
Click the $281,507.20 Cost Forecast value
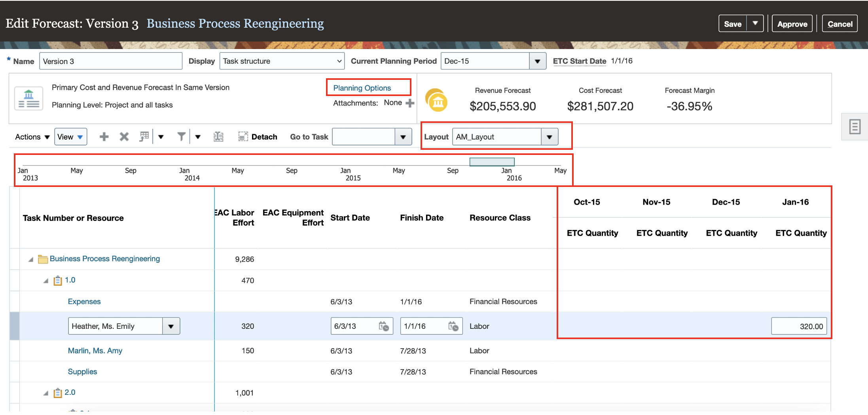(x=600, y=106)
